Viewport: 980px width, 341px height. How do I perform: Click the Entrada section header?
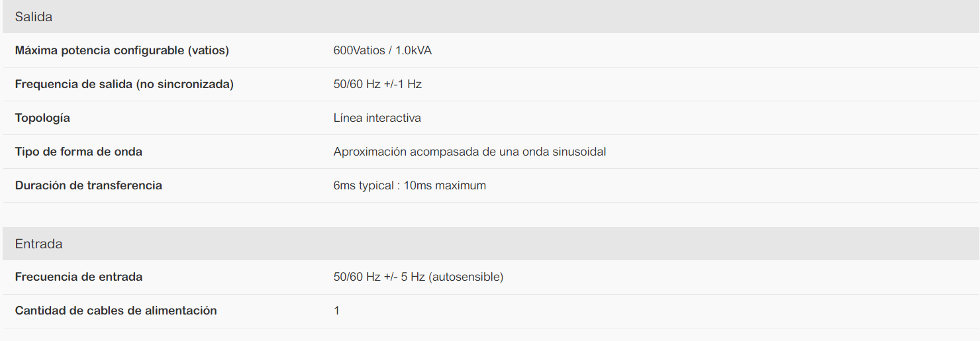click(x=38, y=244)
